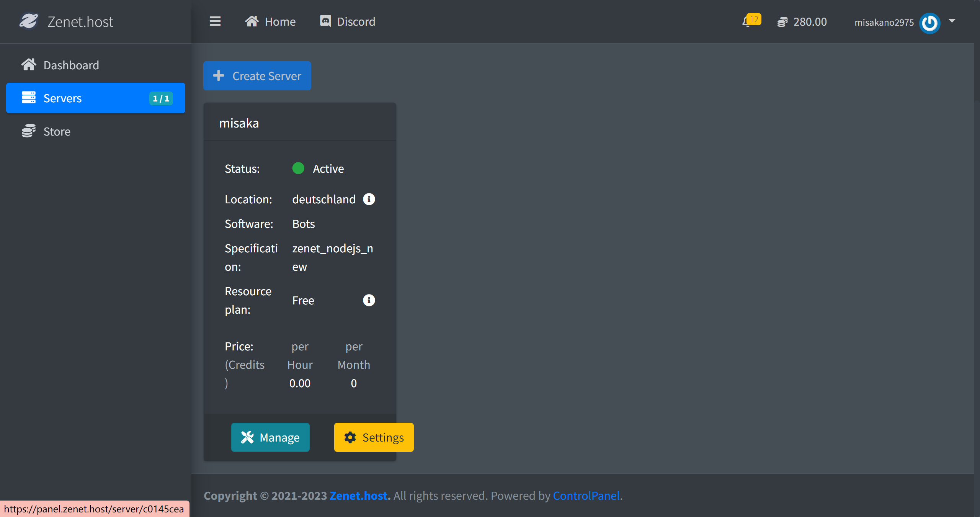Open server Settings yellow button
The width and height of the screenshot is (980, 517).
[374, 437]
